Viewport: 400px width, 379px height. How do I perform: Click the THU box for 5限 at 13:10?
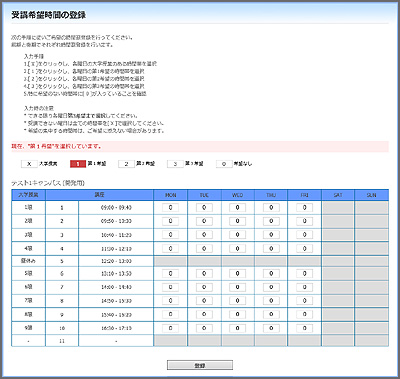271,274
